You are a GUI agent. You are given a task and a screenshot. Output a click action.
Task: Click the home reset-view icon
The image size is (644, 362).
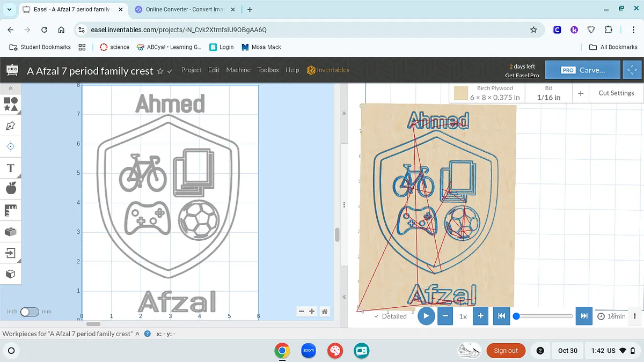coord(325,312)
